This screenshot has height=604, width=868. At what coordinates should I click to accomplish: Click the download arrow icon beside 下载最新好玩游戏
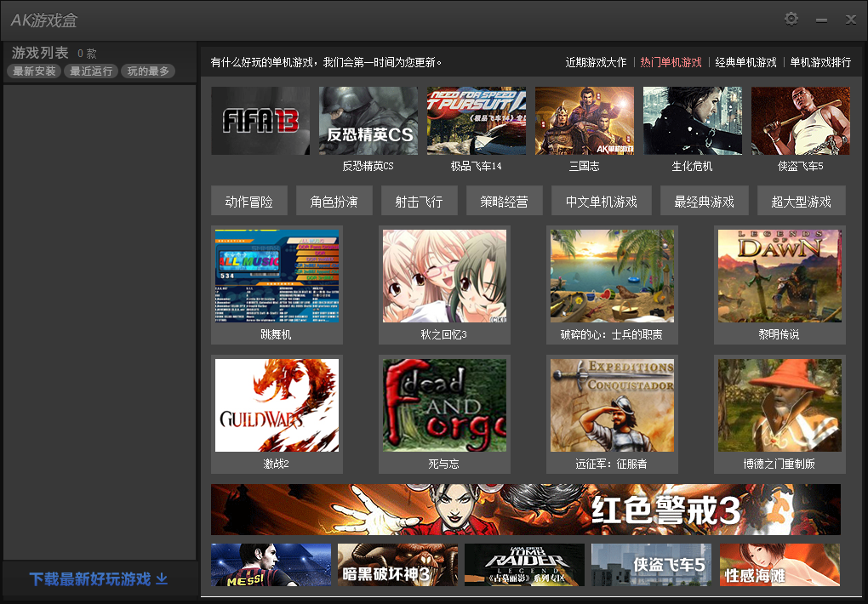tap(162, 578)
